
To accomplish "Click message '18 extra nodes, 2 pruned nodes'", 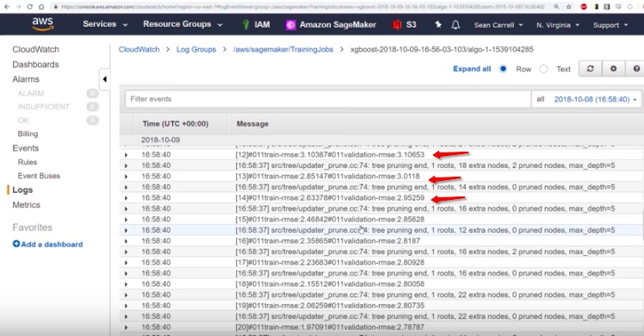I will click(425, 165).
